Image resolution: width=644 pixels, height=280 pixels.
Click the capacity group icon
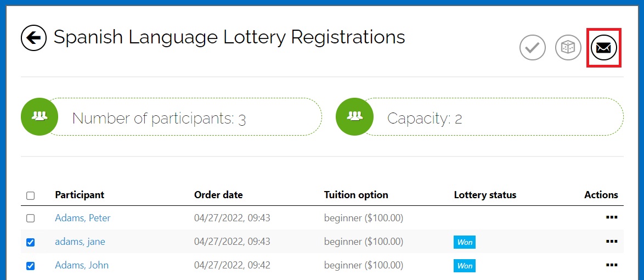coord(354,117)
